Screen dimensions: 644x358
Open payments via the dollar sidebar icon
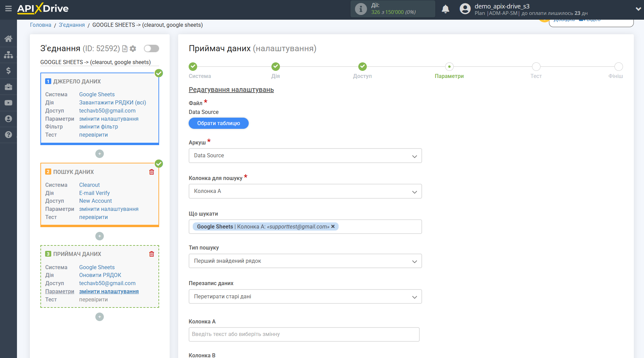[8, 71]
